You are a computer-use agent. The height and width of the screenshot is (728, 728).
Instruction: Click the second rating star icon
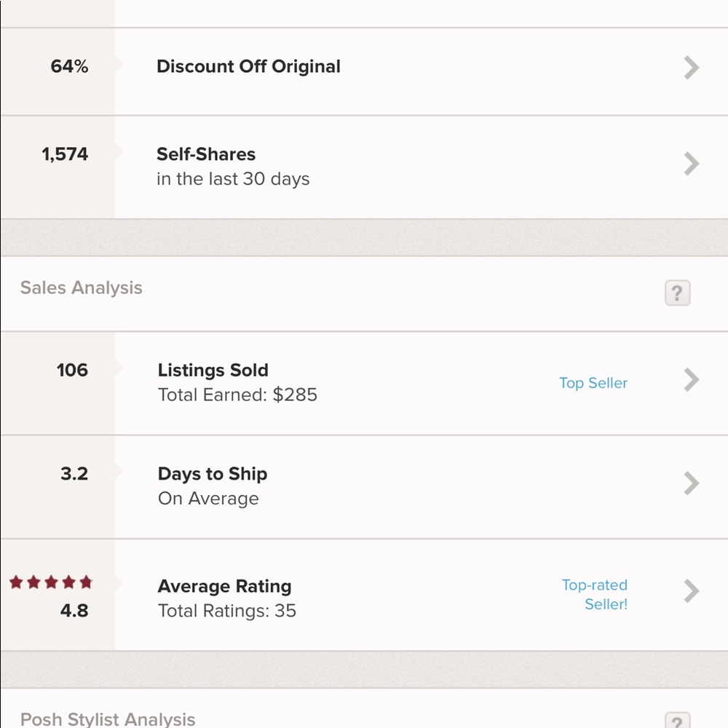click(x=33, y=582)
